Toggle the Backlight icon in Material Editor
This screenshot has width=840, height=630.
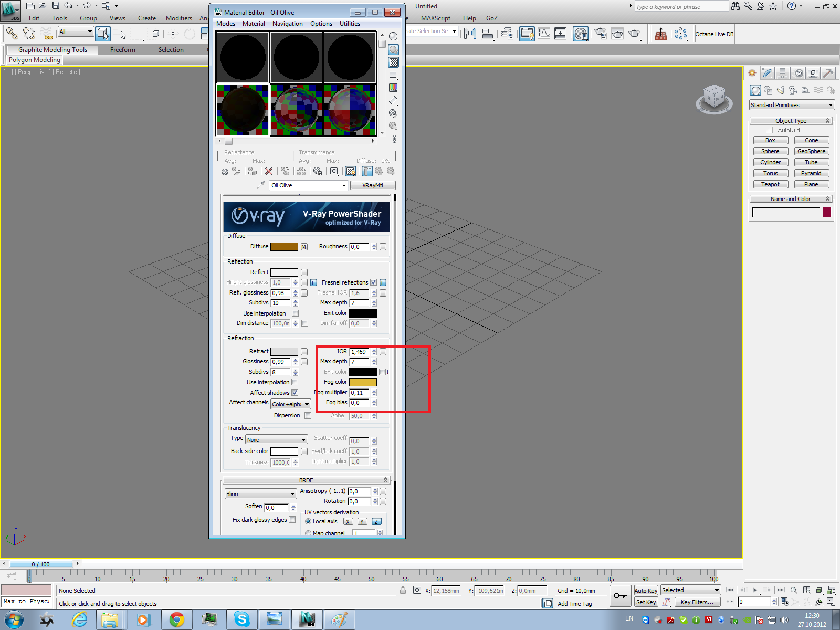(393, 49)
